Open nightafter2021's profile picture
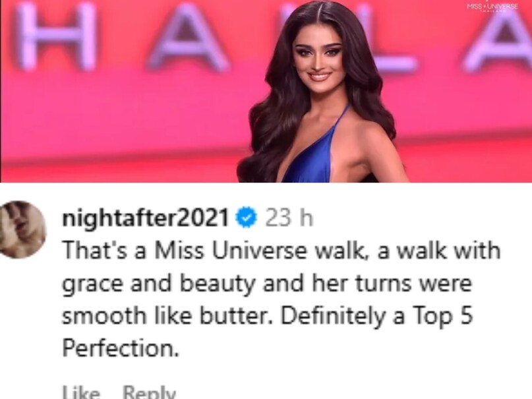Viewport: 532px width, 399px height. [22, 230]
